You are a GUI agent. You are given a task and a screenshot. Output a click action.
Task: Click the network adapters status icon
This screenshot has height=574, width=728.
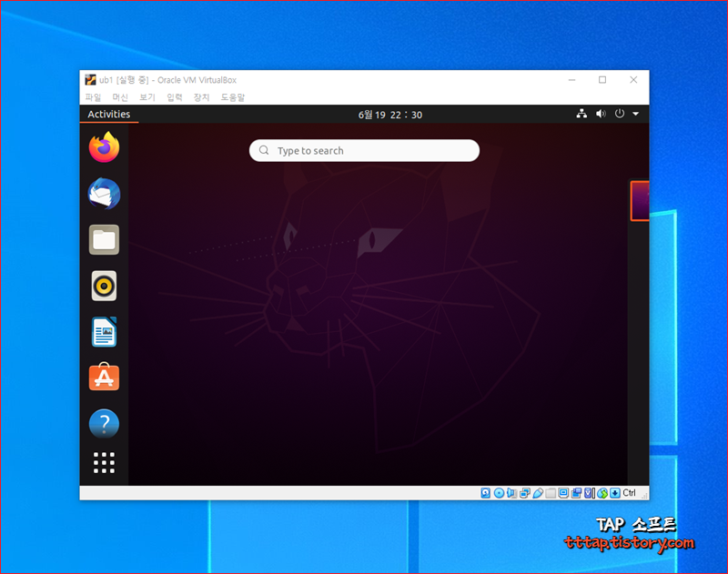tap(525, 493)
